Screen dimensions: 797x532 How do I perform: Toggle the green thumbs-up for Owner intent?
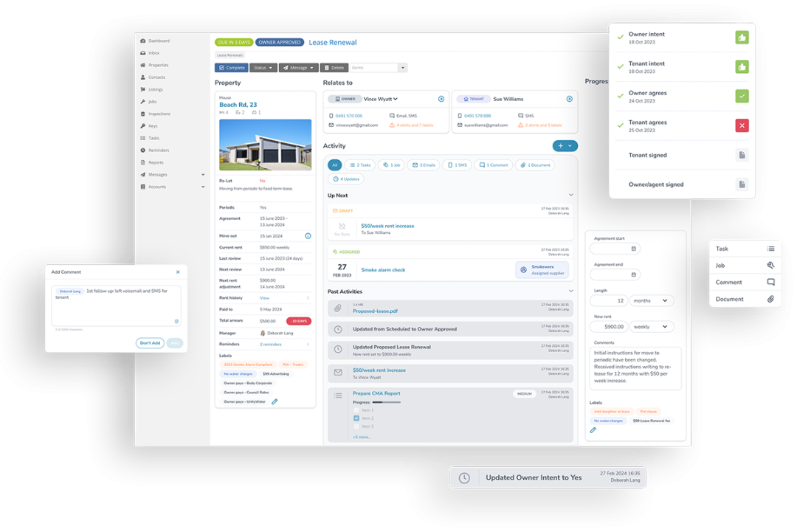pos(742,35)
